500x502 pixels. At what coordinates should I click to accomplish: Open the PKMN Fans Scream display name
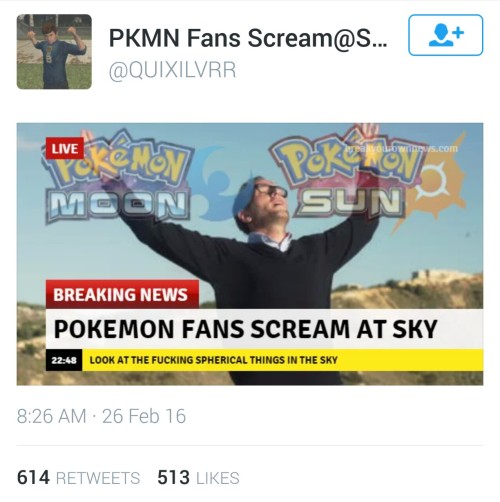[x=248, y=38]
